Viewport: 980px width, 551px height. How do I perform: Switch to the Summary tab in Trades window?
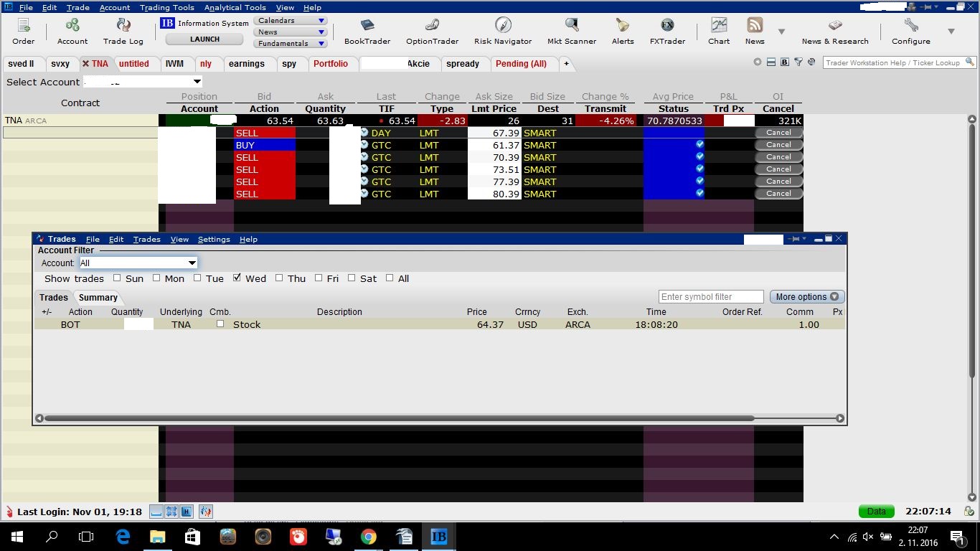click(98, 297)
